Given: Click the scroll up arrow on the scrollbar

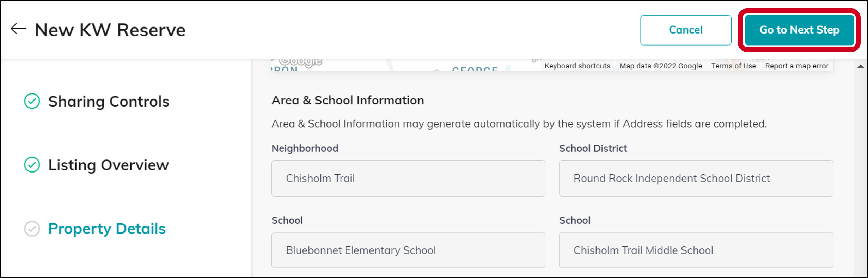Looking at the screenshot, I should (x=861, y=66).
